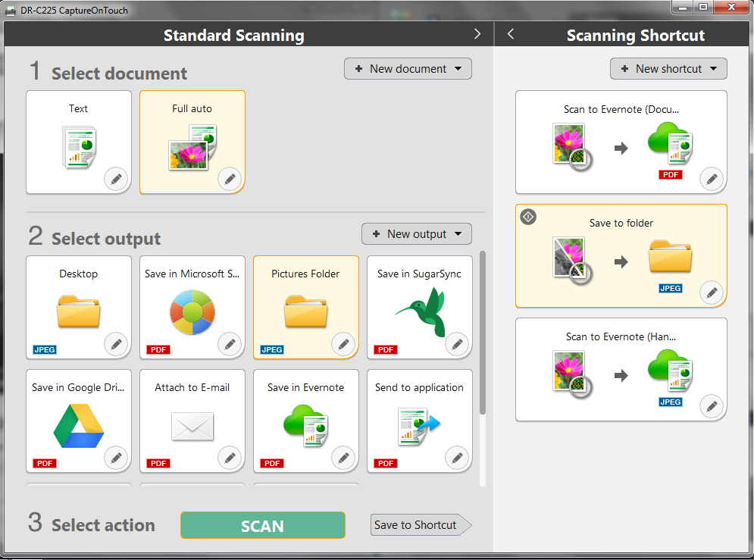Viewport: 754px width, 560px height.
Task: Click the JPEG badge on Desktop output
Action: (x=45, y=350)
